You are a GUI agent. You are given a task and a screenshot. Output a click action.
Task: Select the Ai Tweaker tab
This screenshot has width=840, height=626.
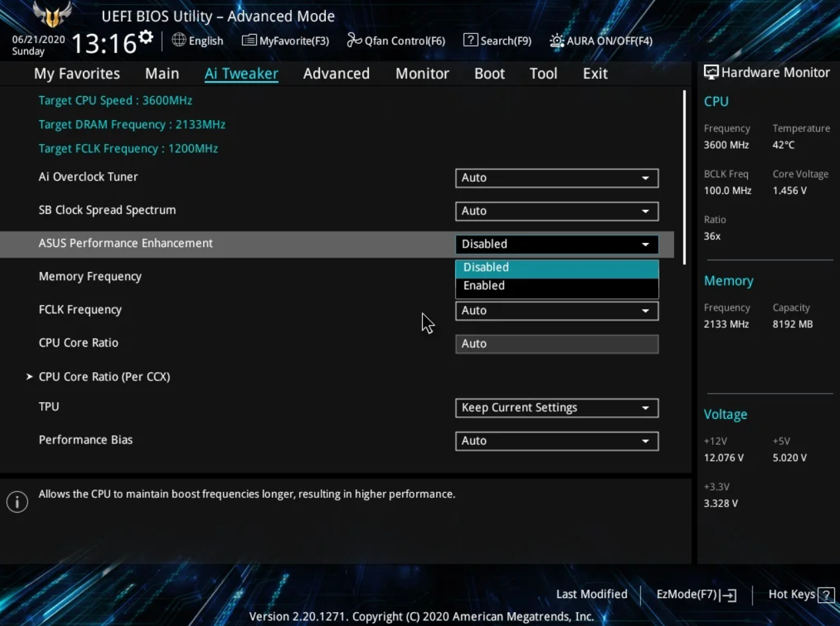(242, 74)
